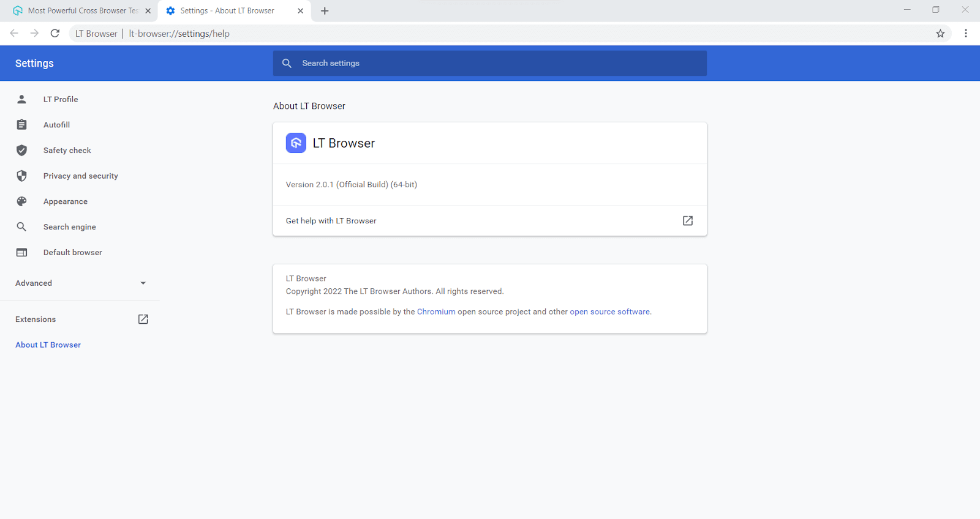Click the Default browser window icon
980x519 pixels.
click(x=21, y=252)
